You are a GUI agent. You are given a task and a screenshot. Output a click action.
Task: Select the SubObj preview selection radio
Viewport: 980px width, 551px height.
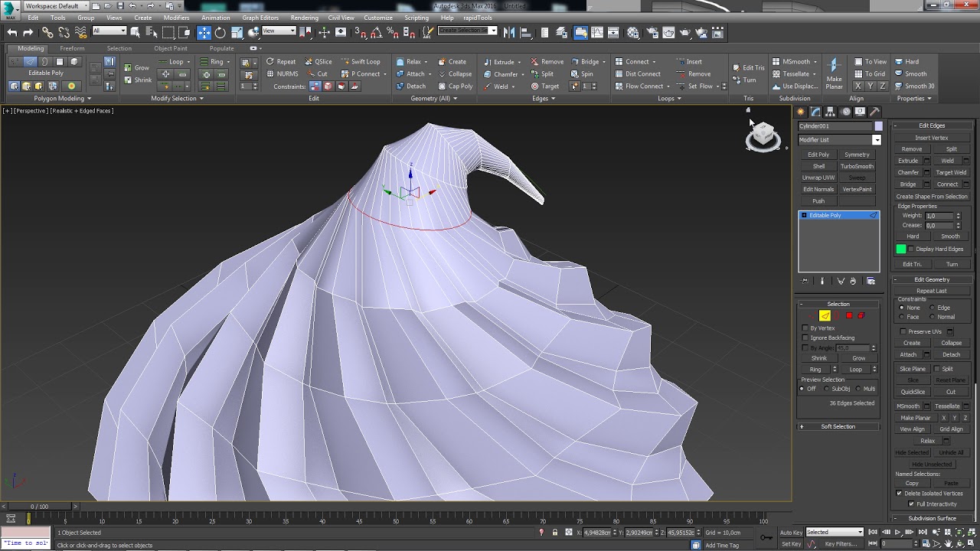pos(826,389)
